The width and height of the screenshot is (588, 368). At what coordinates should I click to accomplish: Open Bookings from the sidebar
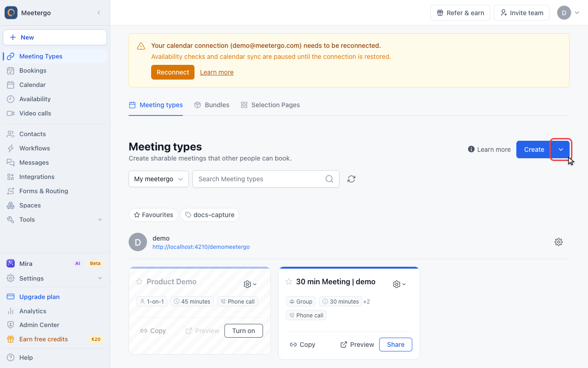[x=55, y=70]
